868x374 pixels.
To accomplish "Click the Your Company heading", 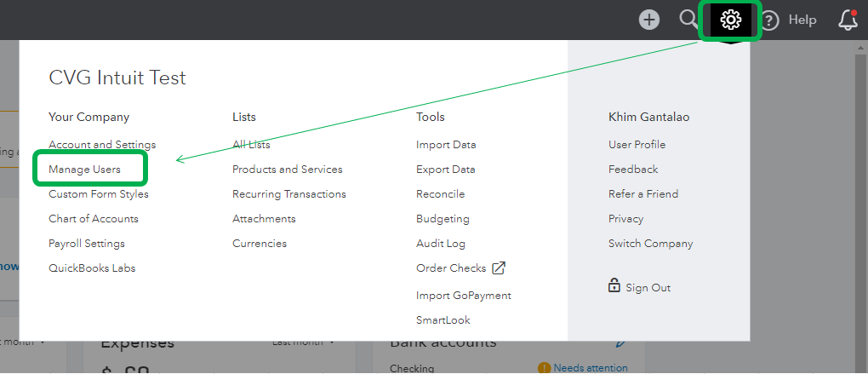I will tap(89, 117).
